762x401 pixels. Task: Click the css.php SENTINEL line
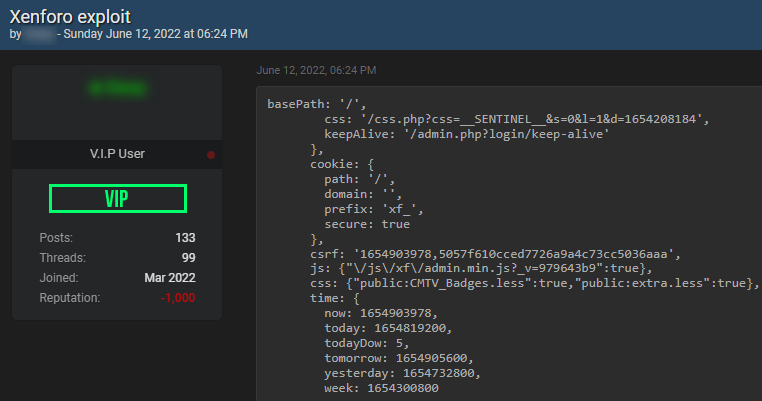517,119
